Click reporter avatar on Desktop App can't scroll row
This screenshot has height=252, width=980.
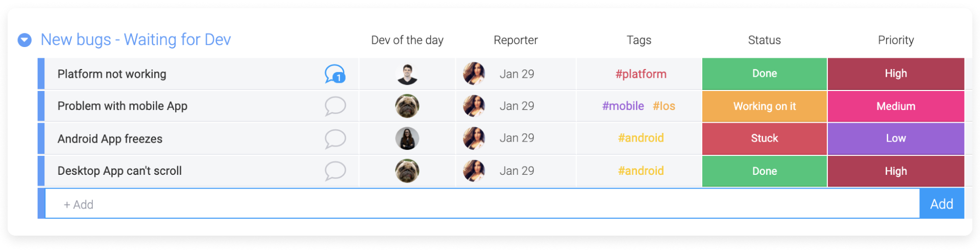474,171
